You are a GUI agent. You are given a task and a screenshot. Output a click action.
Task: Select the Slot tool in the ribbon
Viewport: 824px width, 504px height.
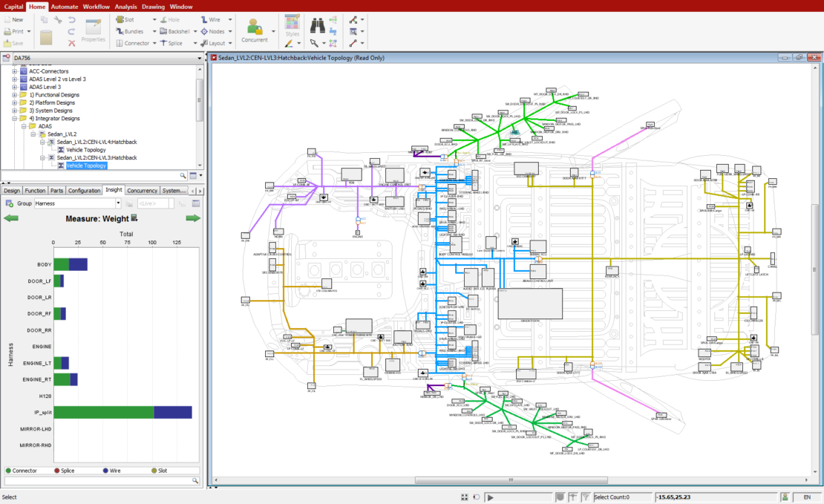128,19
